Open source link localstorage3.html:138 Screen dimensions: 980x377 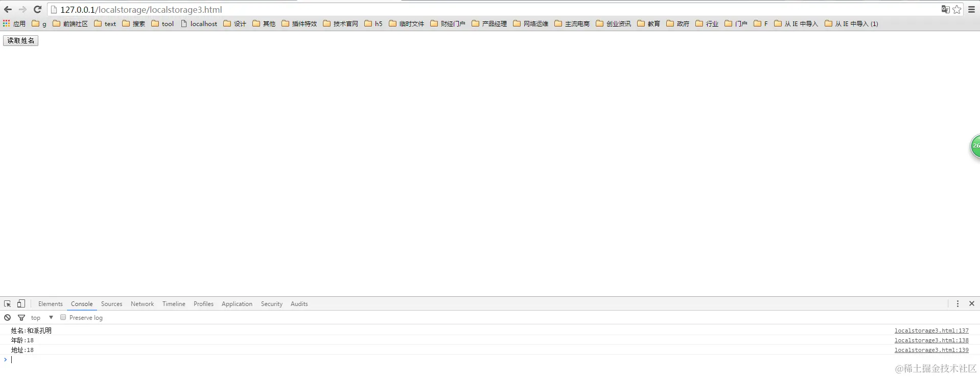click(x=931, y=340)
